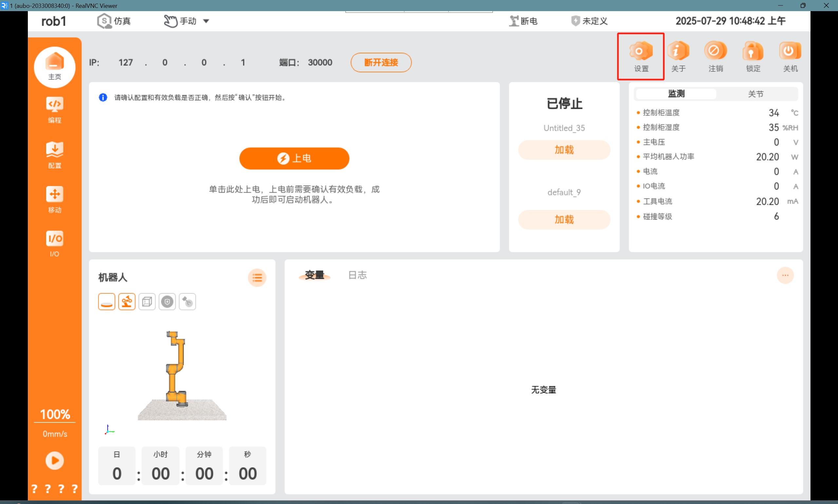Switch to the 监测 monitoring tab
The width and height of the screenshot is (838, 504).
[x=676, y=94]
